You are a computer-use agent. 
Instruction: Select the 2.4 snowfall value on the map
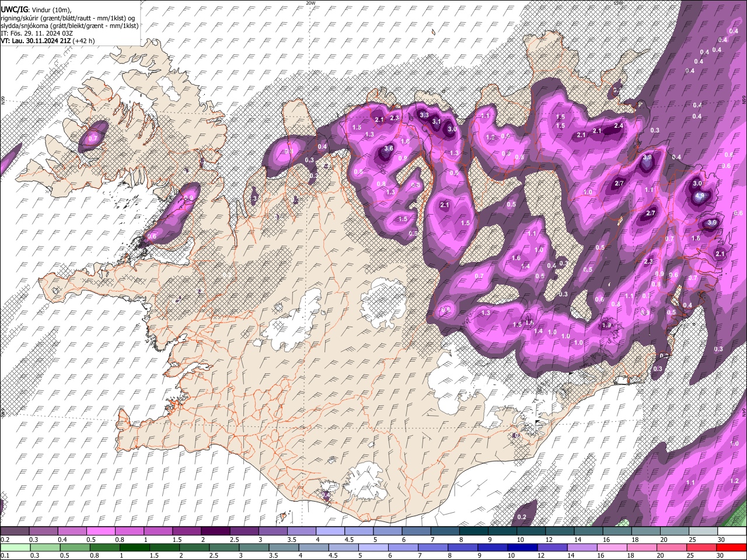(619, 126)
